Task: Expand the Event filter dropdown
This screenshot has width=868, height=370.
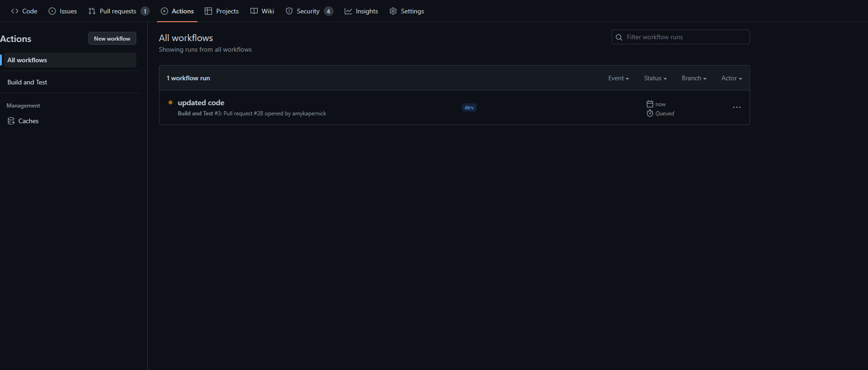Action: [x=619, y=78]
